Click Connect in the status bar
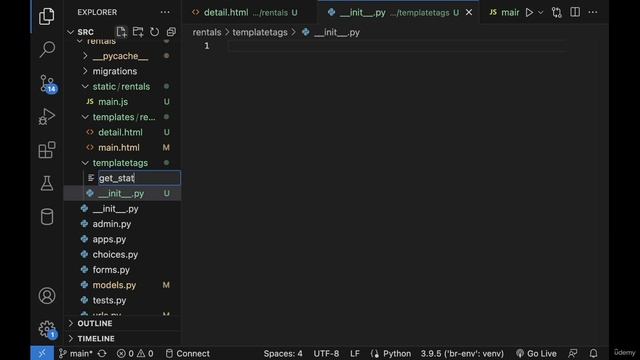 (x=188, y=353)
